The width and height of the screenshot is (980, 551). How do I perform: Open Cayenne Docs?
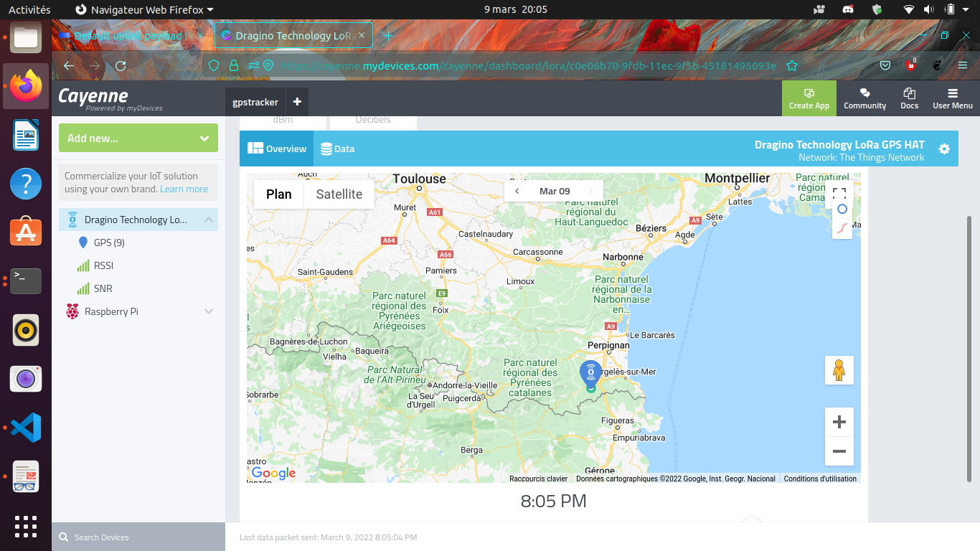tap(909, 98)
